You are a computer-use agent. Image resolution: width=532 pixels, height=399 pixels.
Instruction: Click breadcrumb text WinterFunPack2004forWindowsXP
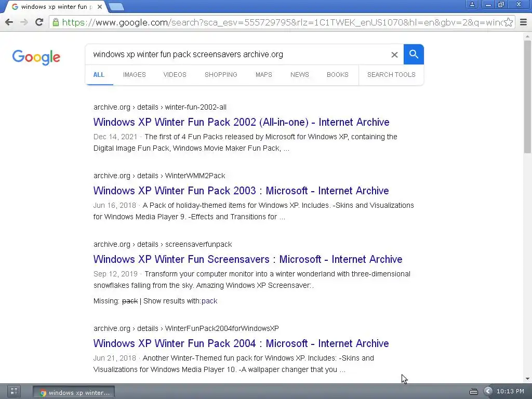(222, 328)
